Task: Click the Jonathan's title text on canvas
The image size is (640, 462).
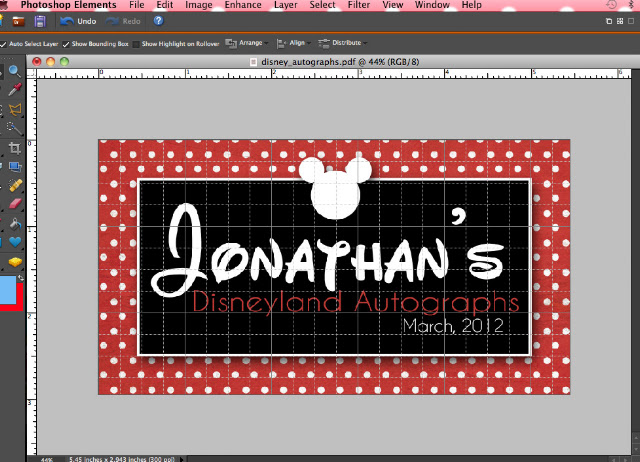Action: click(x=329, y=250)
